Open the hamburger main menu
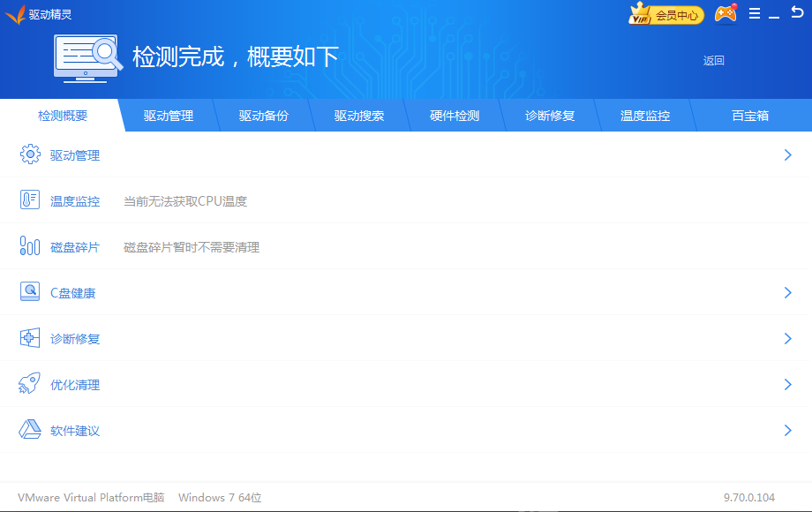This screenshot has height=512, width=812. 755,14
